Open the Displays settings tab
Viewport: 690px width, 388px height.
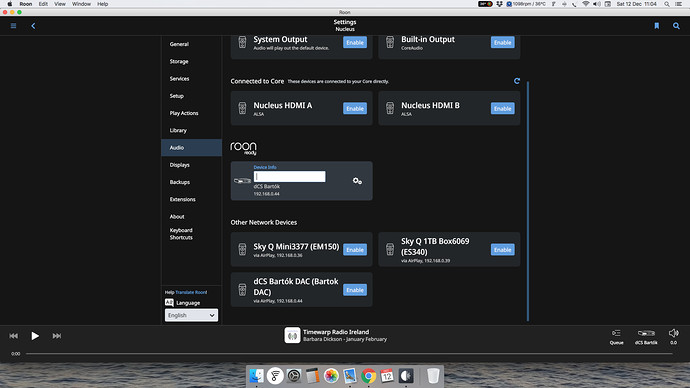pyautogui.click(x=191, y=165)
